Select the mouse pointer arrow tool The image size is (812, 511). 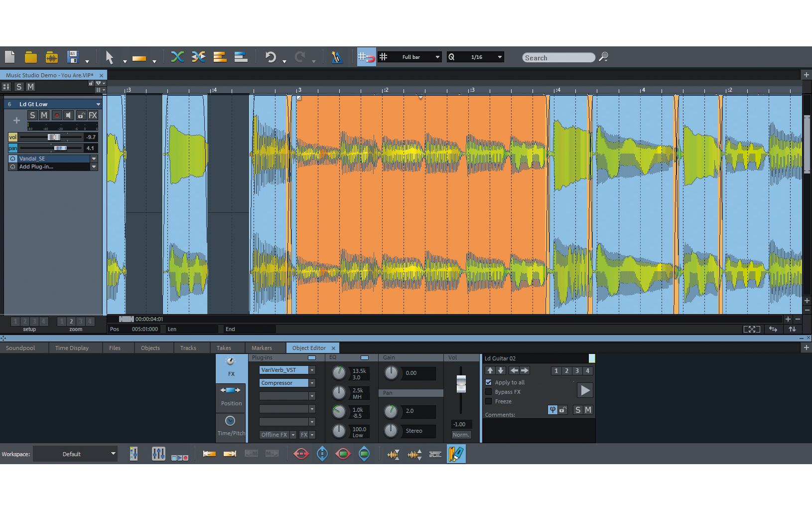110,57
